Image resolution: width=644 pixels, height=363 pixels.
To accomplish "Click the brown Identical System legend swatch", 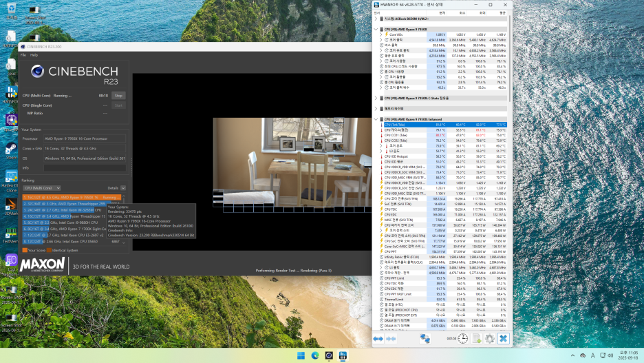I will click(50, 250).
